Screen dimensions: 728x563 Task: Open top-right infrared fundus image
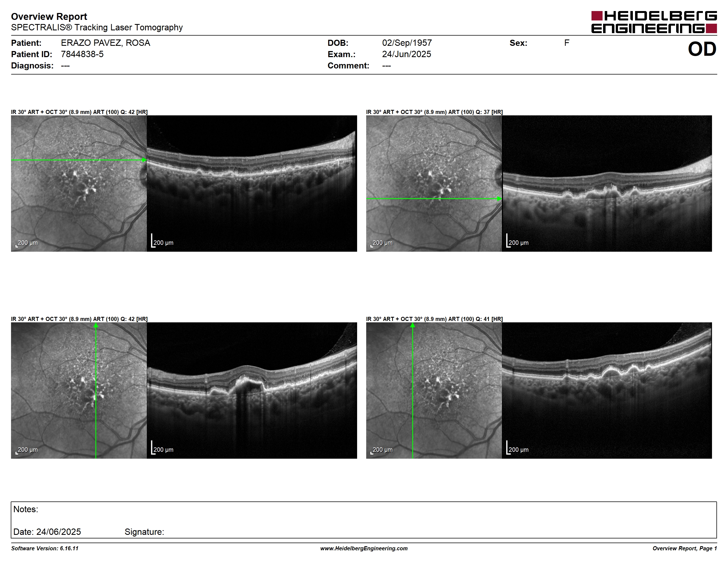434,184
